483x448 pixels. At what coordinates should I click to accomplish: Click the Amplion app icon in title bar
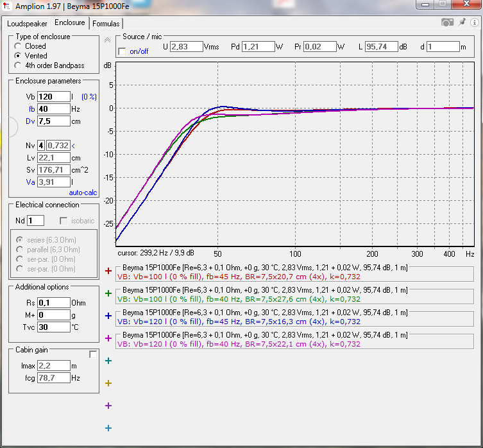click(x=7, y=6)
